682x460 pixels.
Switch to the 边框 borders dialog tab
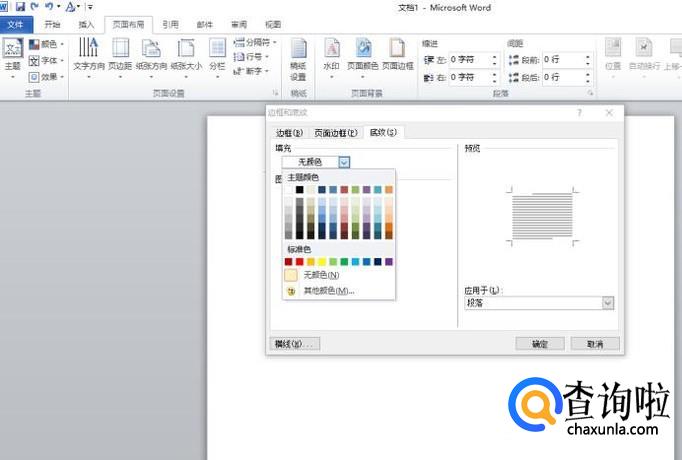[289, 133]
